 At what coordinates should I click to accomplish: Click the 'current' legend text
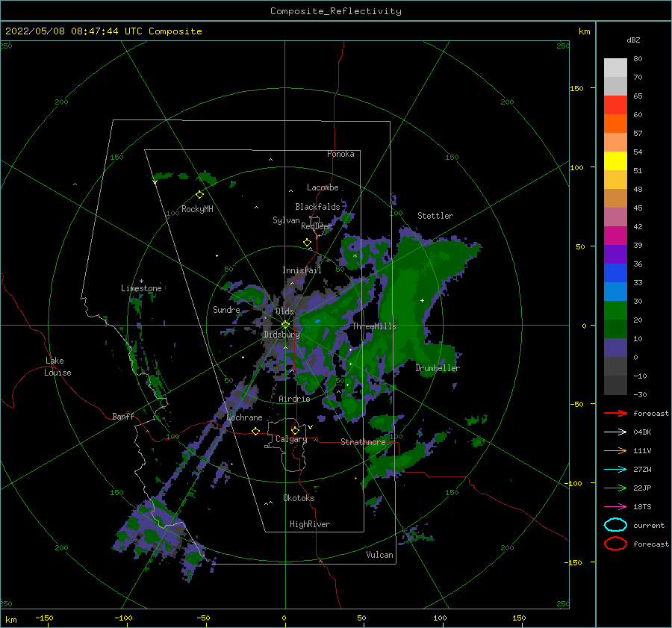click(x=649, y=525)
